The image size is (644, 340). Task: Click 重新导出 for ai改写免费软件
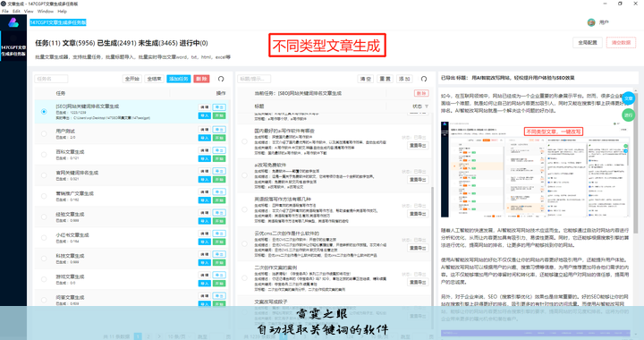(x=418, y=180)
